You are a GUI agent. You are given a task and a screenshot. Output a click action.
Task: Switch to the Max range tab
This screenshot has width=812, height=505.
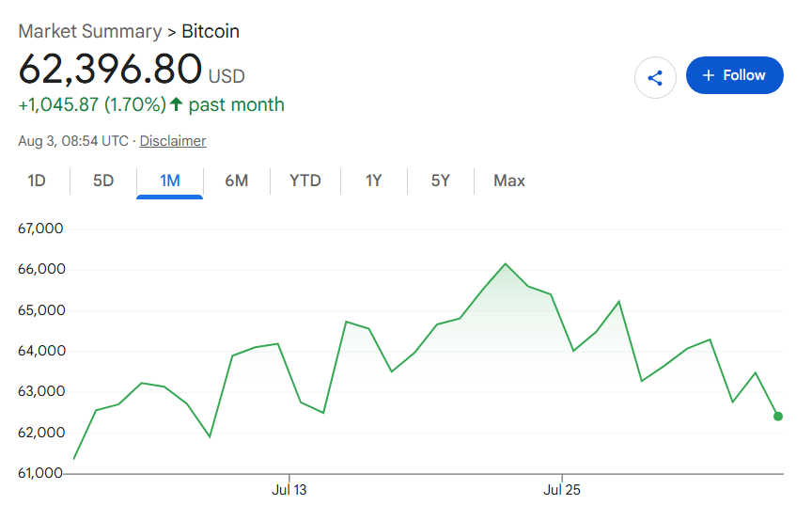[x=509, y=181]
